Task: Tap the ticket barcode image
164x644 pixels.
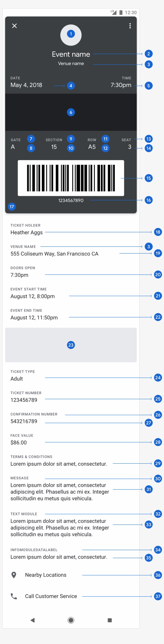Action: coord(71,178)
